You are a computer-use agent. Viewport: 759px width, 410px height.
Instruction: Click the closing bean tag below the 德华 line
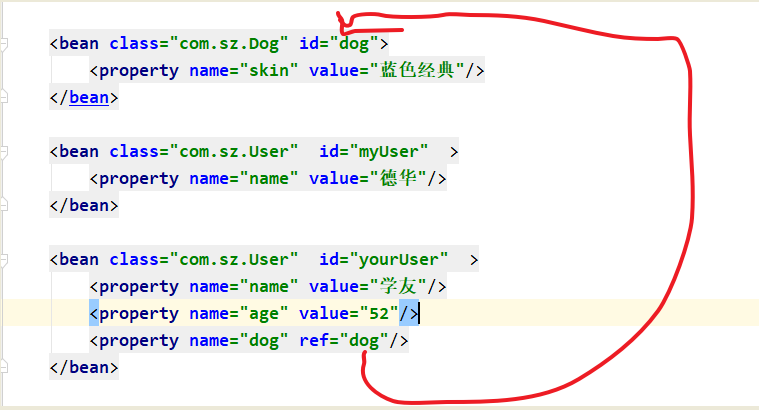coord(84,206)
